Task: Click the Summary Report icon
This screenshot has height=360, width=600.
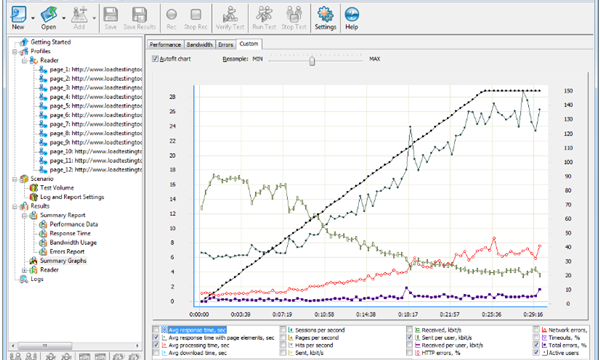Action: (34, 215)
